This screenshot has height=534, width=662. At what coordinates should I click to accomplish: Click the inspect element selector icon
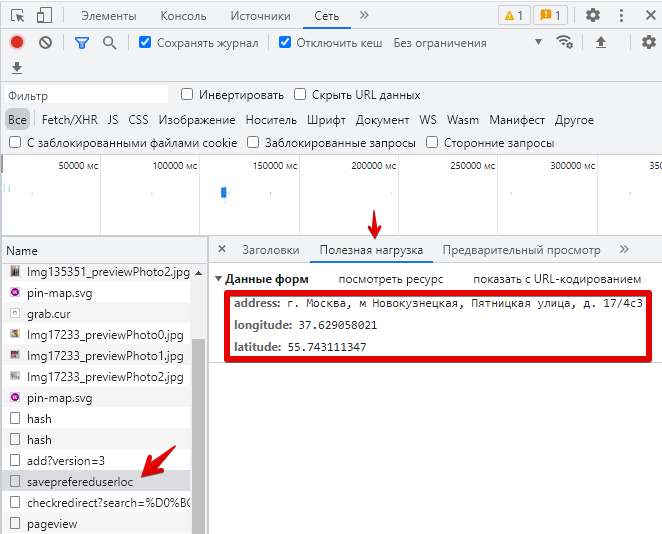(x=16, y=16)
